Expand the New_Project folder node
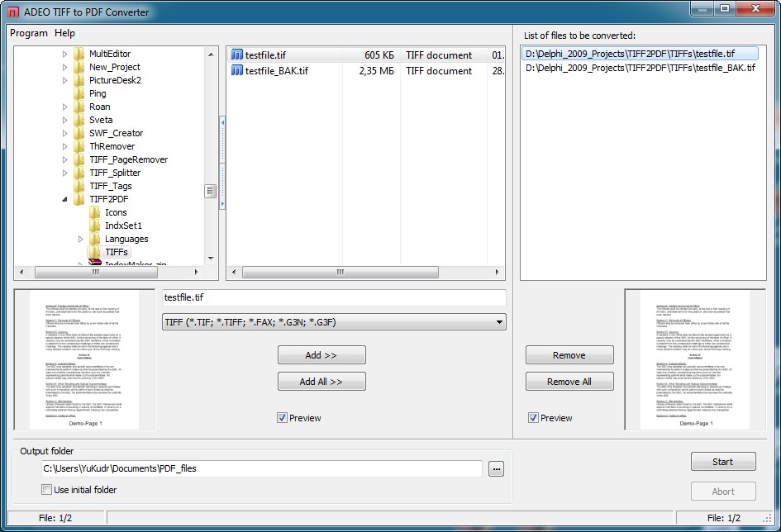This screenshot has width=781, height=532. [x=64, y=67]
